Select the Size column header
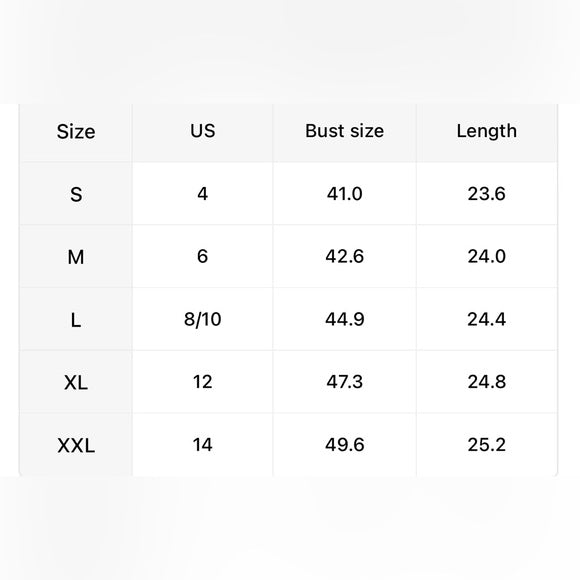Screen dimensions: 580x580 point(76,131)
